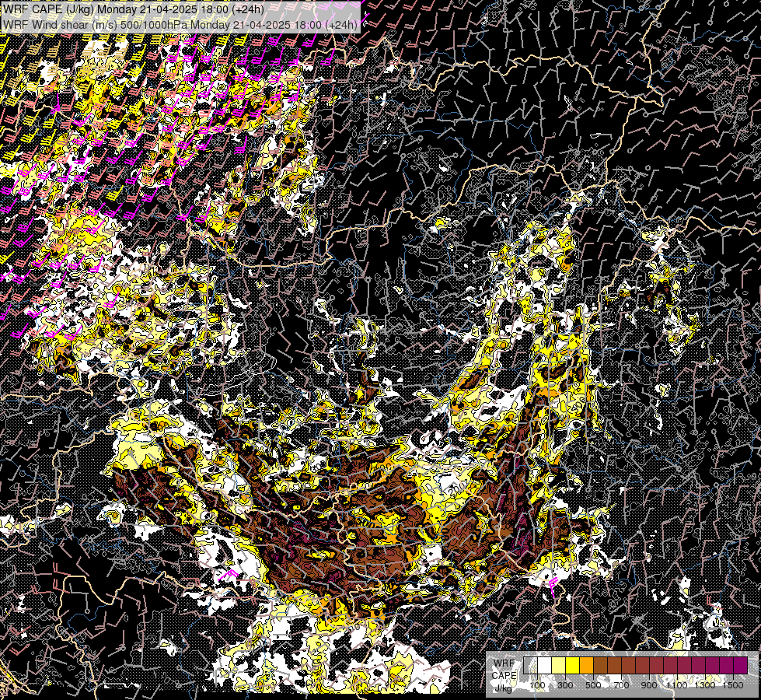Click the legend value 100

(x=537, y=685)
